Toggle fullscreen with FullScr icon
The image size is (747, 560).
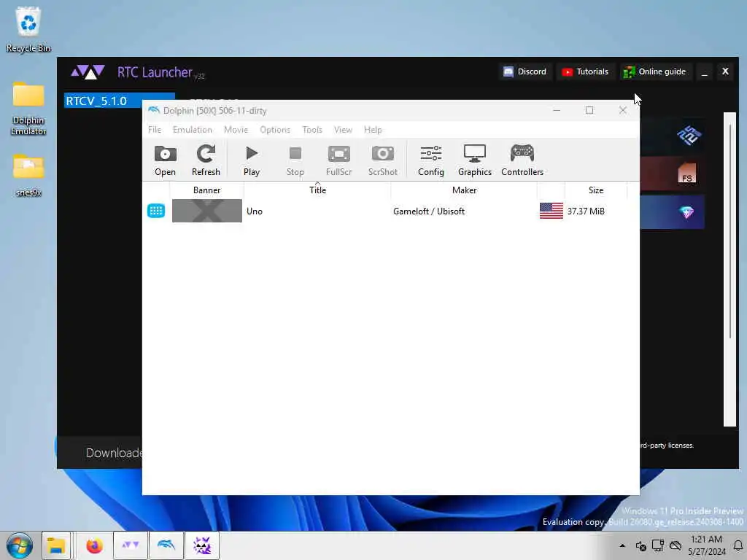[338, 160]
